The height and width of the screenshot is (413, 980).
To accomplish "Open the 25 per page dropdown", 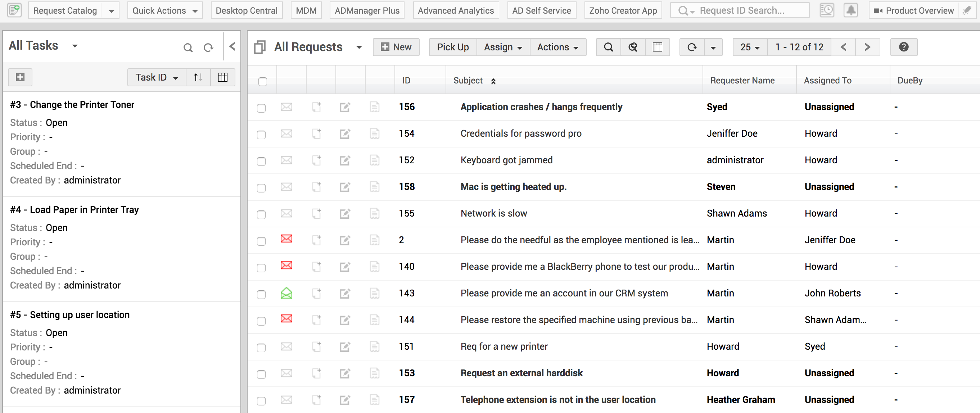I will [749, 47].
